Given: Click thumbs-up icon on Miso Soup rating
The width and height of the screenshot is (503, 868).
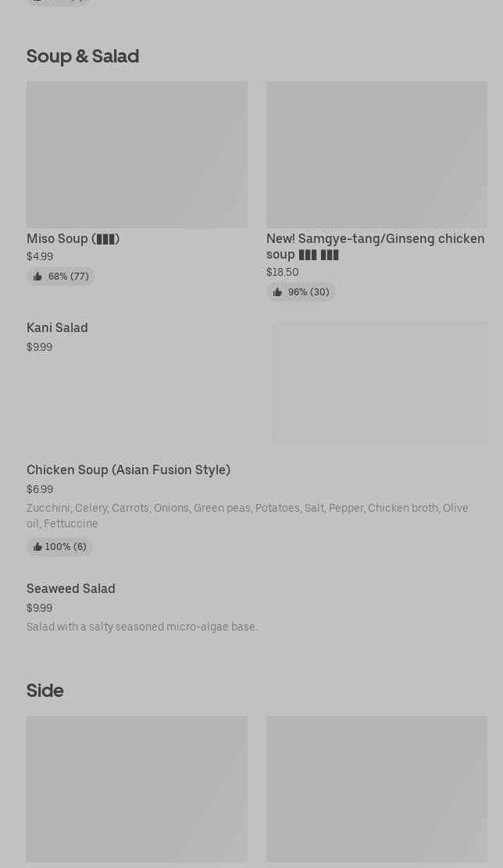Looking at the screenshot, I should (x=37, y=277).
